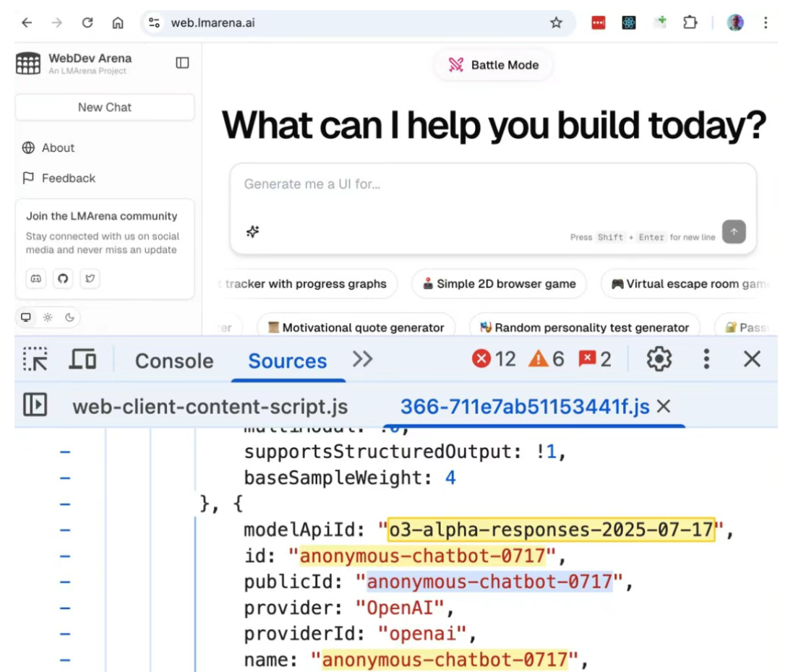
Task: Select the web-client-content-script.js tab
Action: pyautogui.click(x=210, y=407)
